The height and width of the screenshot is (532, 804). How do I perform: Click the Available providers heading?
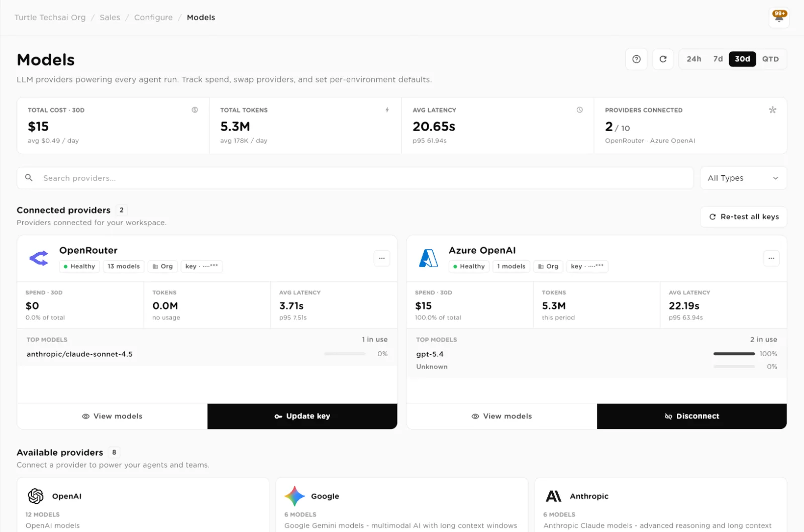tap(60, 452)
